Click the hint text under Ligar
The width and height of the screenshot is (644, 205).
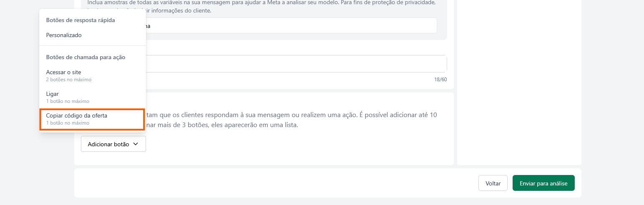pos(68,101)
